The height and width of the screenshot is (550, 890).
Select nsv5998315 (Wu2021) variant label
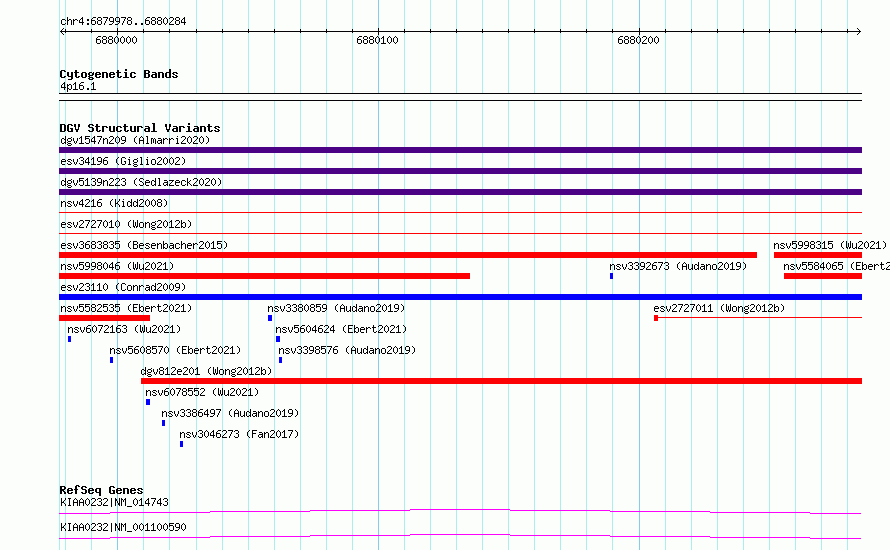pos(830,245)
